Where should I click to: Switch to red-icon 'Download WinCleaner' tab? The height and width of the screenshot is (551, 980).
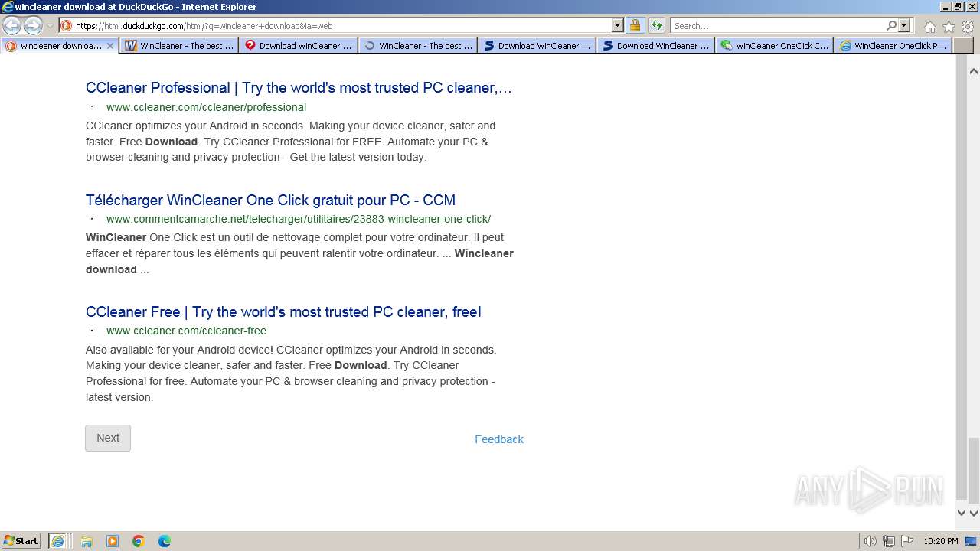299,46
